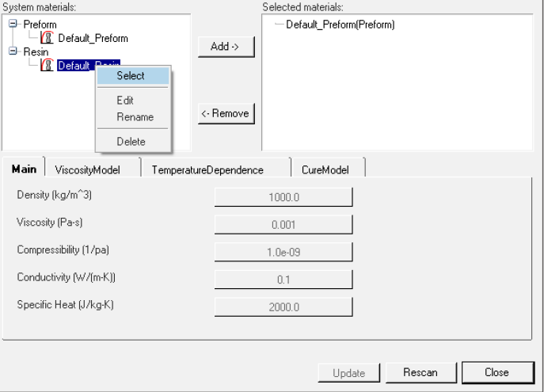Screen dimensions: 544x392
Task: Go to the CureModel tab
Action: click(321, 169)
